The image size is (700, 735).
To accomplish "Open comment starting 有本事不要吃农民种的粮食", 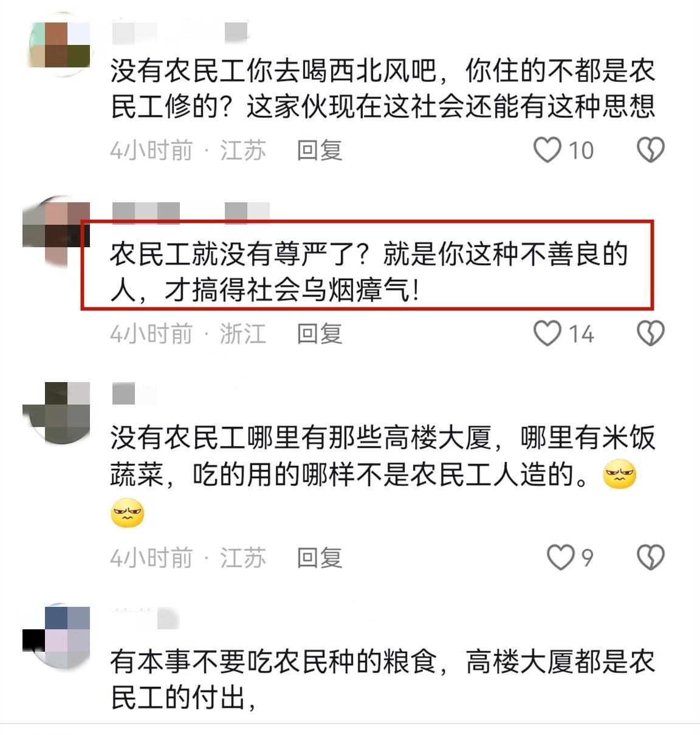I will (x=383, y=680).
